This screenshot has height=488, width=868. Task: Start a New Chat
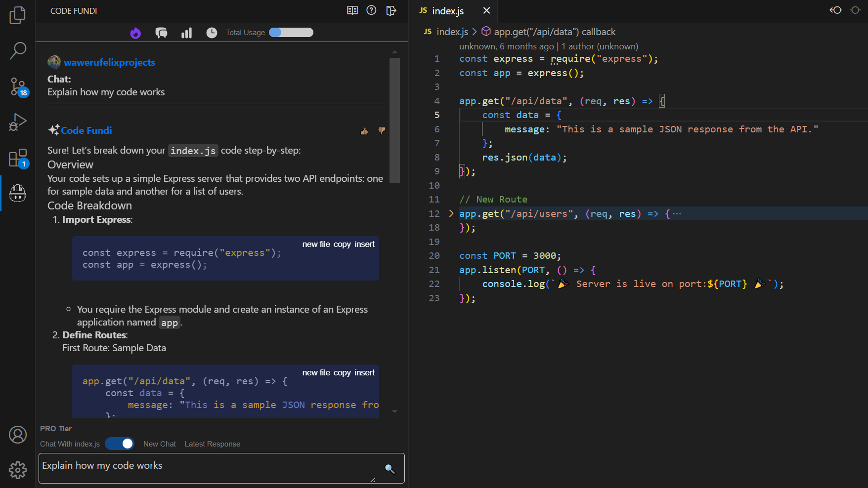(x=159, y=444)
